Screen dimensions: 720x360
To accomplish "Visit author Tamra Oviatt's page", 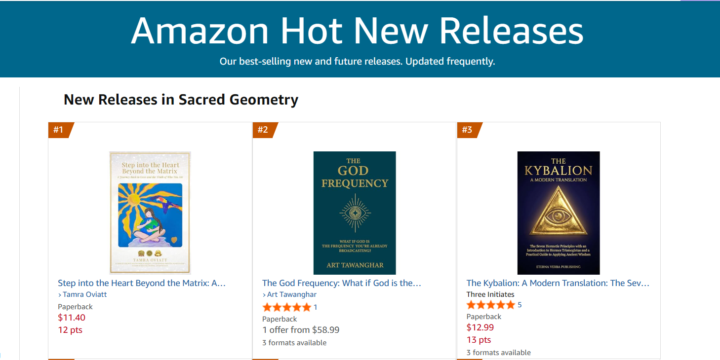I will tap(82, 295).
